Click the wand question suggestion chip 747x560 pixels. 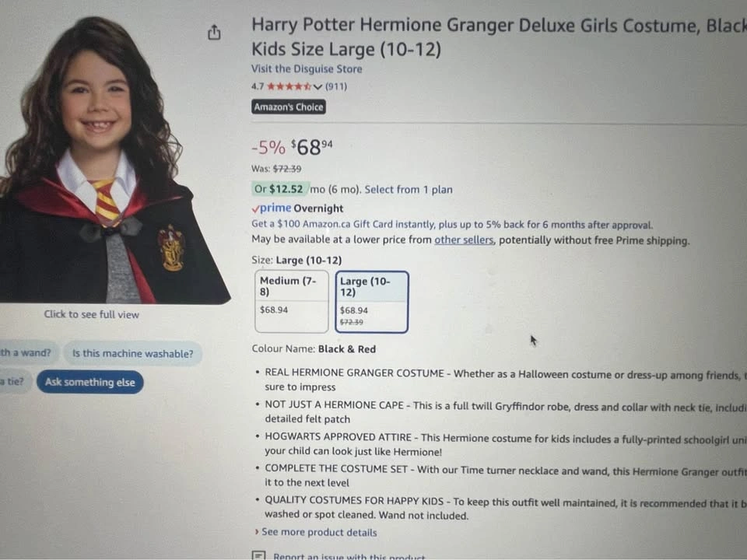point(27,353)
